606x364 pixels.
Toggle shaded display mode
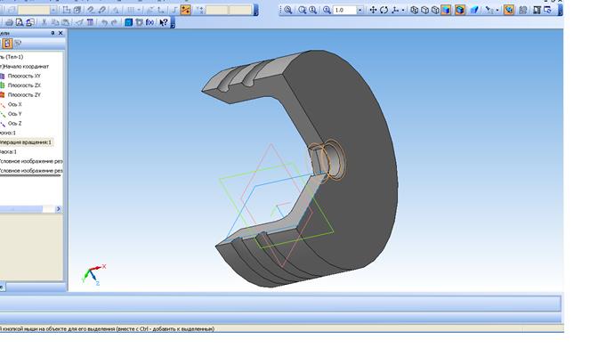coord(446,10)
